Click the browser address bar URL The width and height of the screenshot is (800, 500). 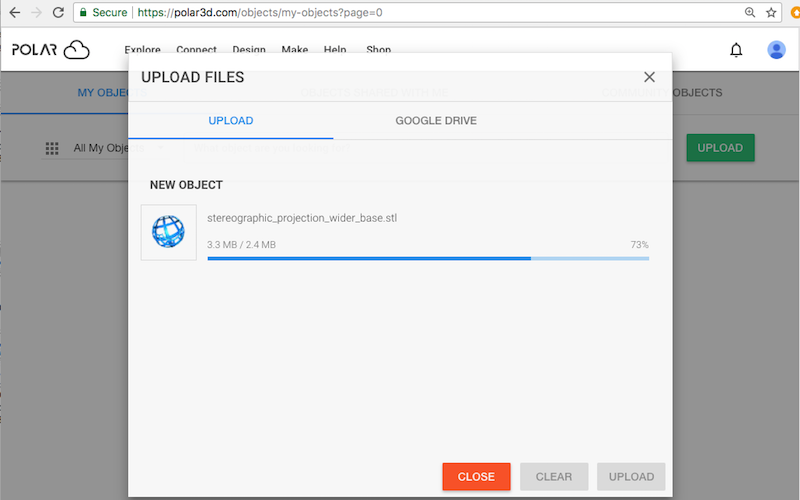[260, 13]
